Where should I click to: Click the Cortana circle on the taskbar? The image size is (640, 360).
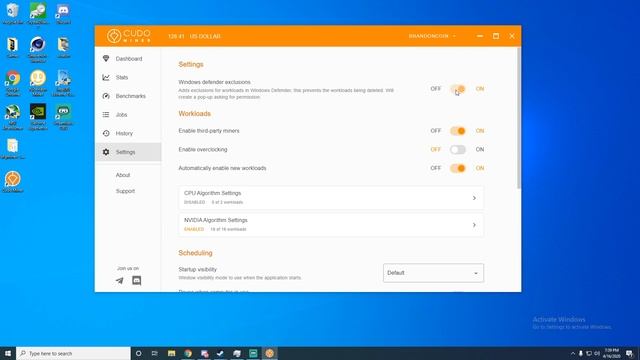tap(138, 353)
